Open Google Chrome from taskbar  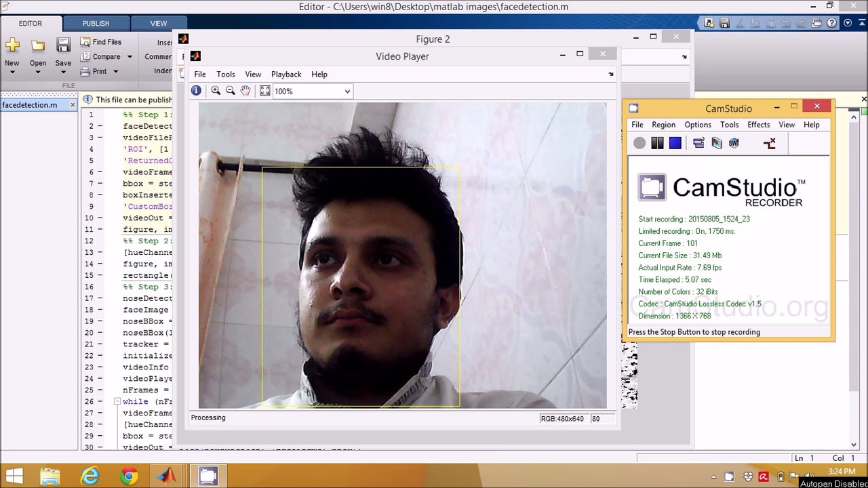129,476
